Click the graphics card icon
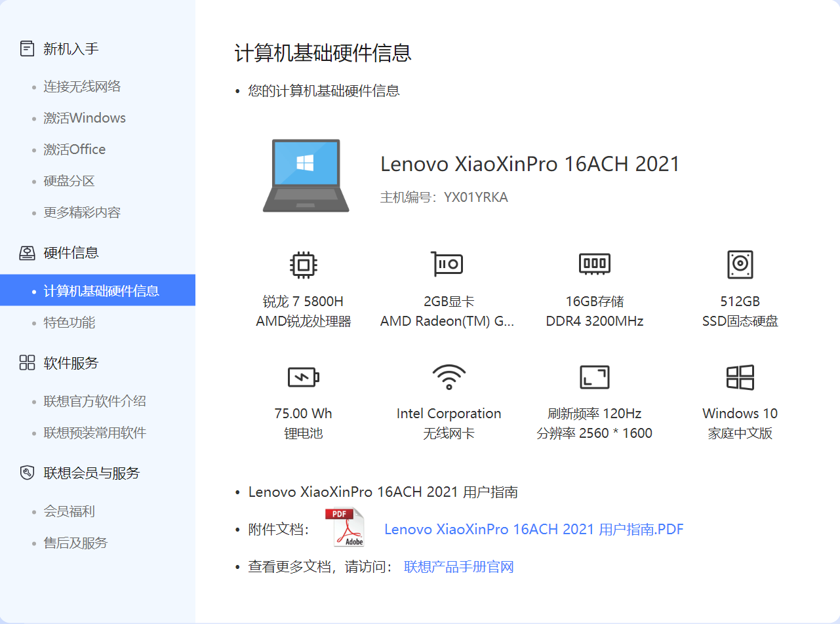This screenshot has height=624, width=840. click(447, 264)
